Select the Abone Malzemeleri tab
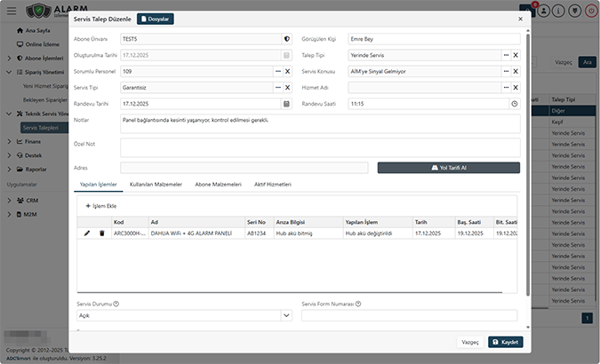Screen dimensions: 600x364 click(217, 184)
